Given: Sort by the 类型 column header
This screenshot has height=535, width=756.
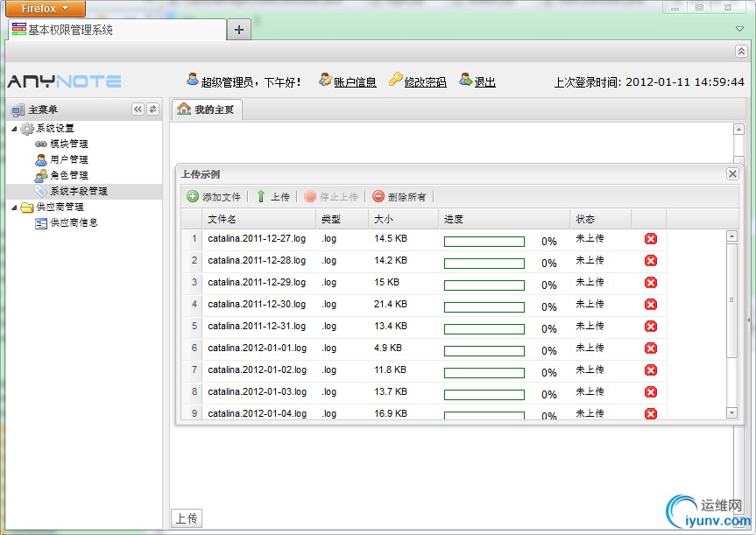Looking at the screenshot, I should click(x=343, y=219).
